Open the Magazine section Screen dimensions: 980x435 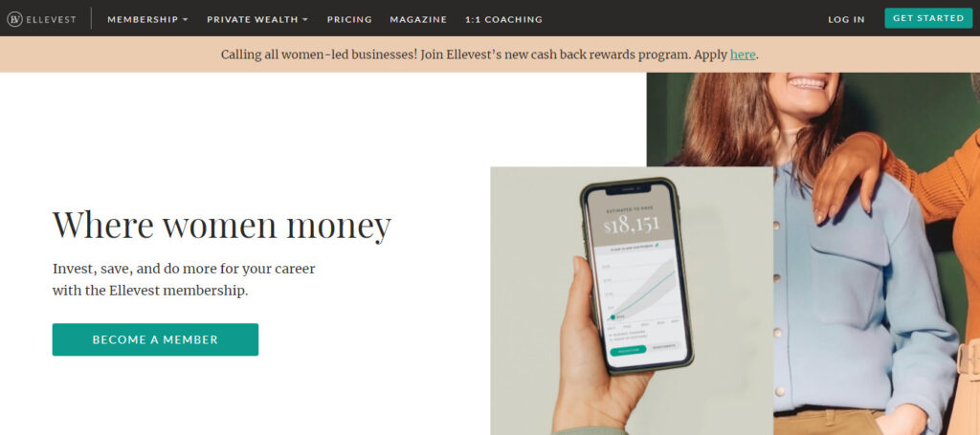click(418, 19)
